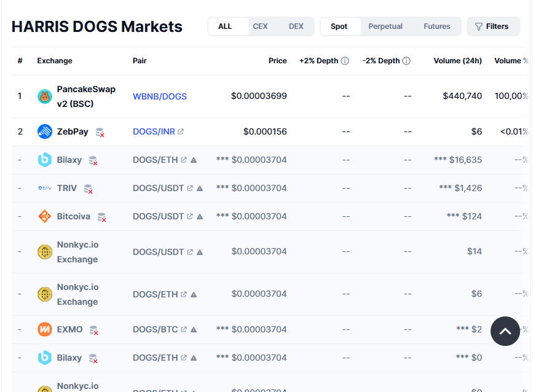Open the DOGS/INR pair link
Viewport: 533px width, 392px height.
[x=154, y=131]
